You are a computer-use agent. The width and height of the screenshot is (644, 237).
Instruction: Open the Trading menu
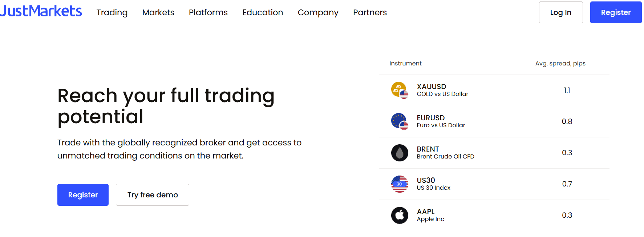(112, 12)
